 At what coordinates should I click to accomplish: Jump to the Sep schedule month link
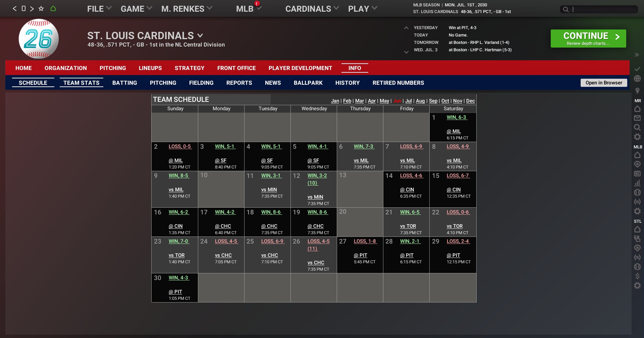tap(433, 101)
